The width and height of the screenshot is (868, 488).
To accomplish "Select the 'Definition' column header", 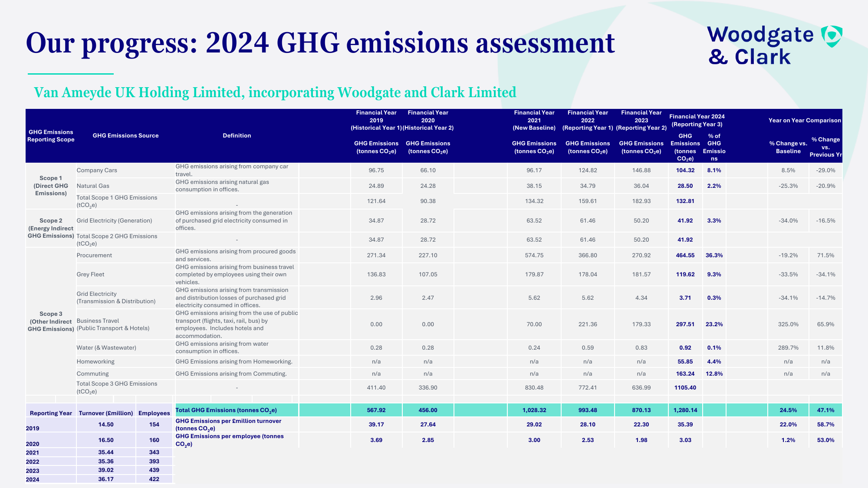I will click(x=237, y=136).
